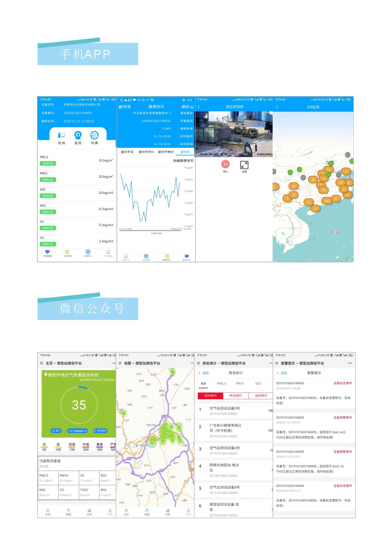Image resolution: width=392 pixels, height=555 pixels.
Task: Open the three-dot menu on 报警提示 page
Action: point(349,363)
